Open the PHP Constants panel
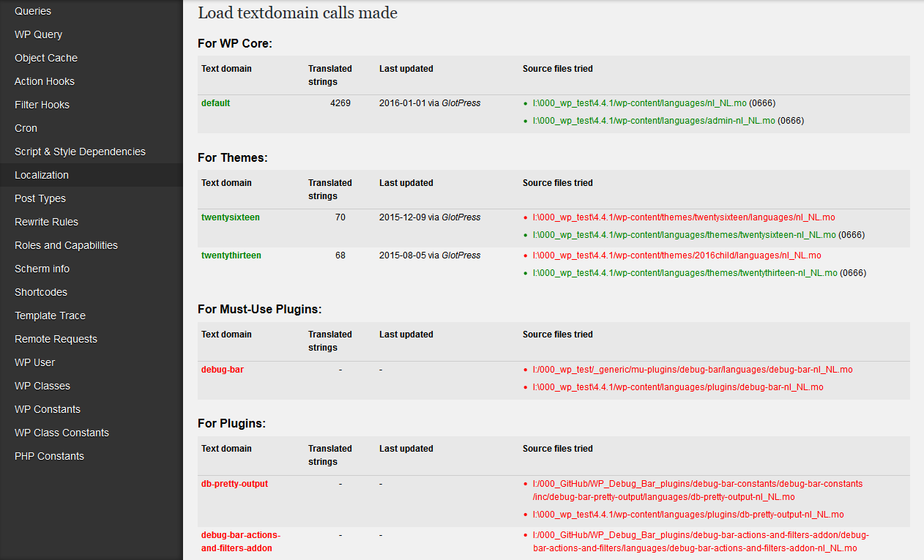This screenshot has width=924, height=560. coord(91,456)
